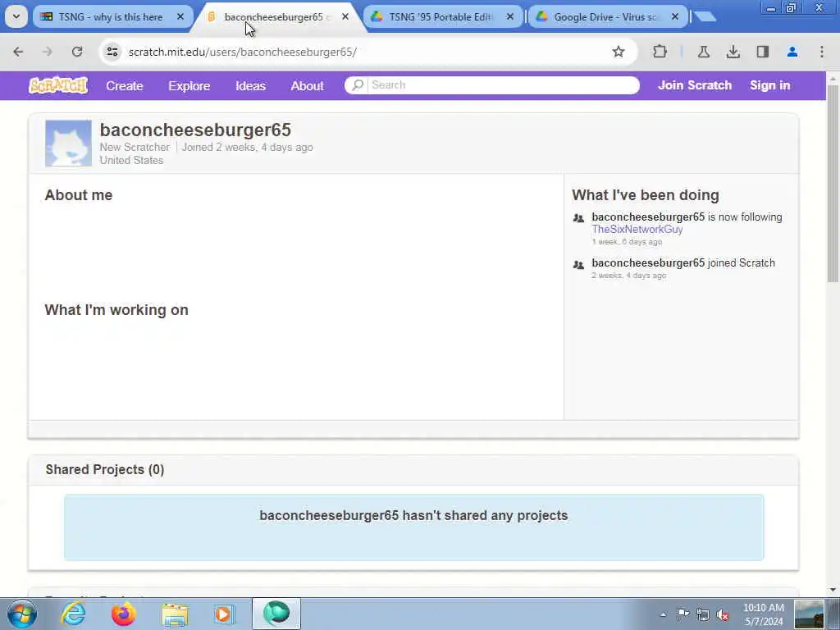Open TheSixNetworkGuy profile link

pos(637,230)
